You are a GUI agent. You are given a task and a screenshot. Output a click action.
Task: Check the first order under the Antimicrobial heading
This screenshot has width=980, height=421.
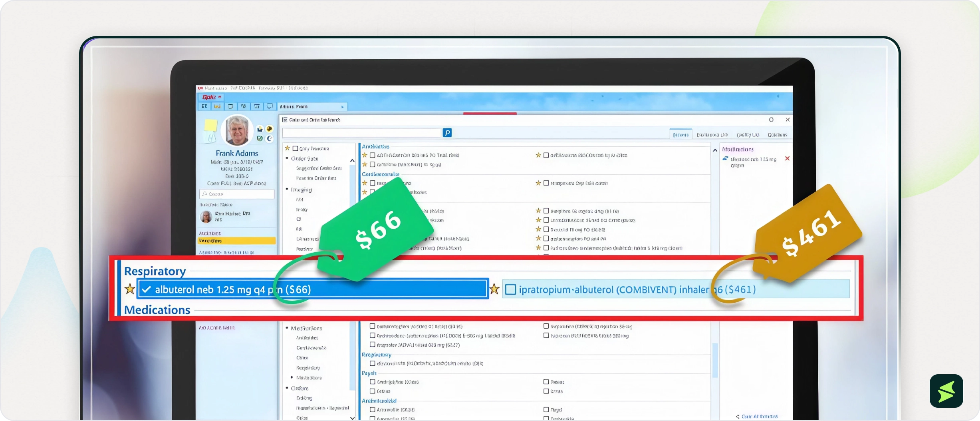click(x=373, y=409)
